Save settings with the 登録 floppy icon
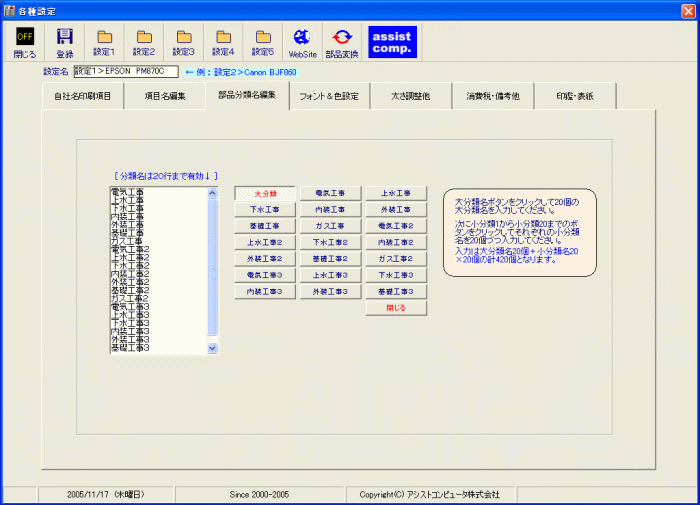The height and width of the screenshot is (505, 700). click(65, 43)
